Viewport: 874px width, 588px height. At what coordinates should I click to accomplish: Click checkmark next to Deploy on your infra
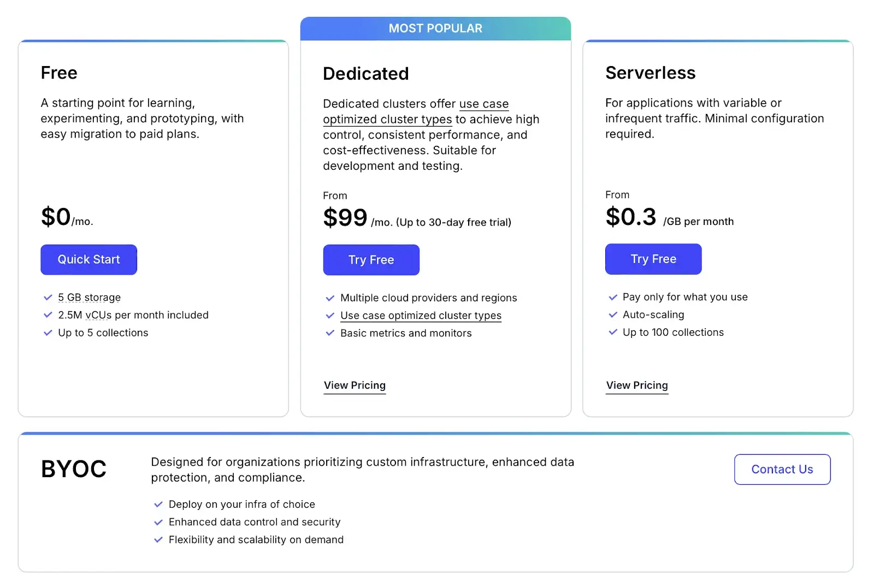coord(158,504)
